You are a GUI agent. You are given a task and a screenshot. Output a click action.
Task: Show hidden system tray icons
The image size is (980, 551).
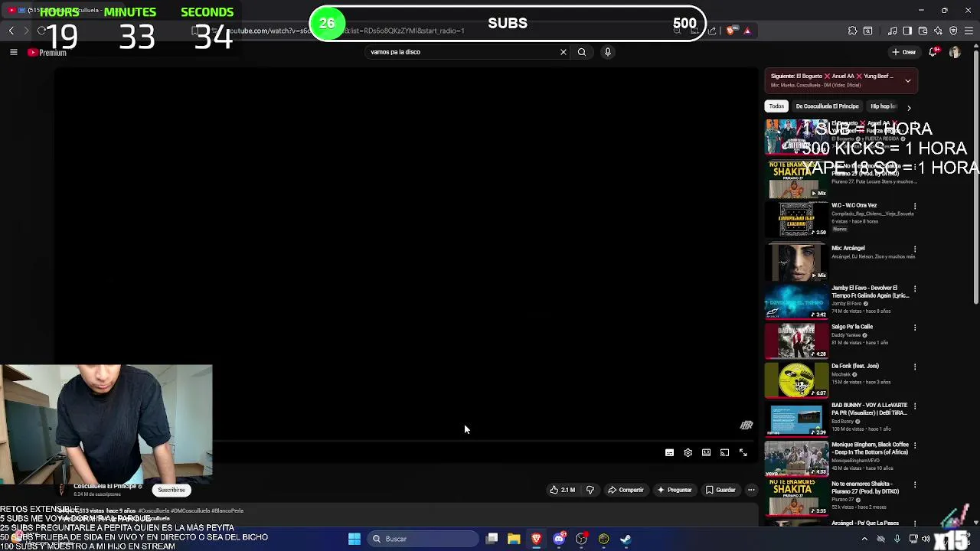pos(864,539)
